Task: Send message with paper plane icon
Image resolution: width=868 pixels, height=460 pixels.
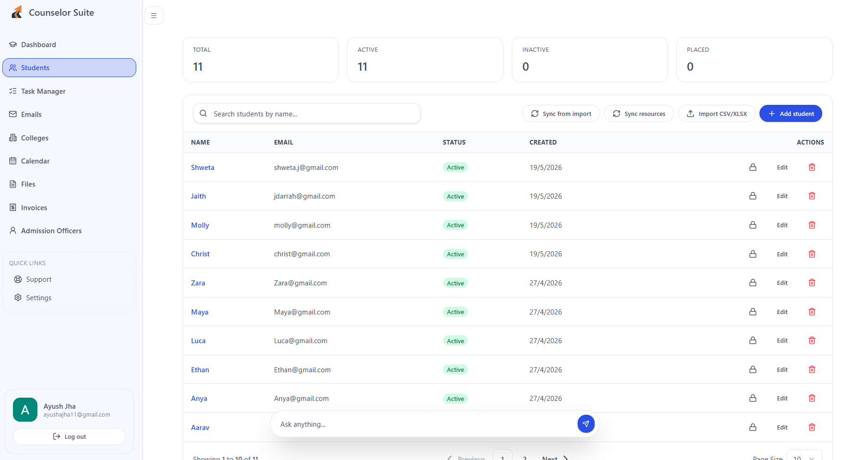Action: [x=586, y=424]
